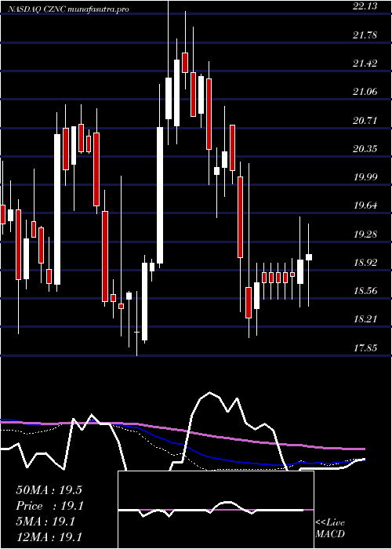Viewport: 392px width, 549px height.
Task: Select the 20.35 price axis label
Action: point(365,149)
